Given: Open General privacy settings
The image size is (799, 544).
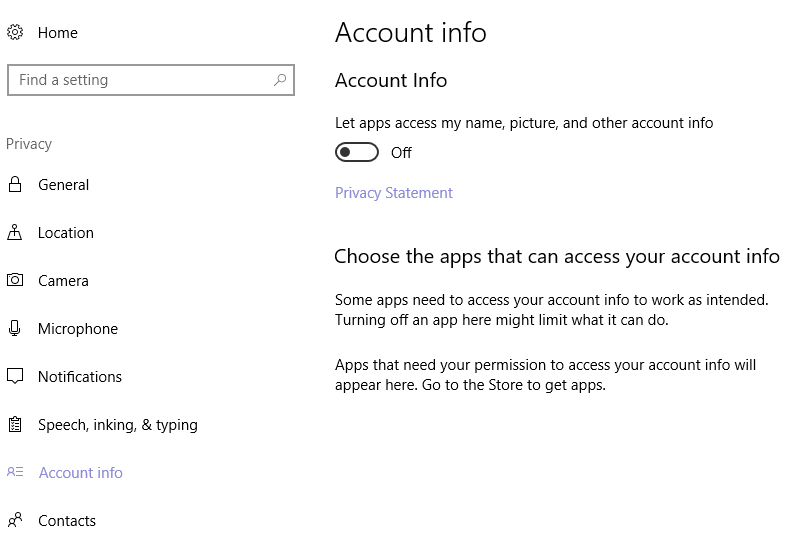Looking at the screenshot, I should coord(64,185).
